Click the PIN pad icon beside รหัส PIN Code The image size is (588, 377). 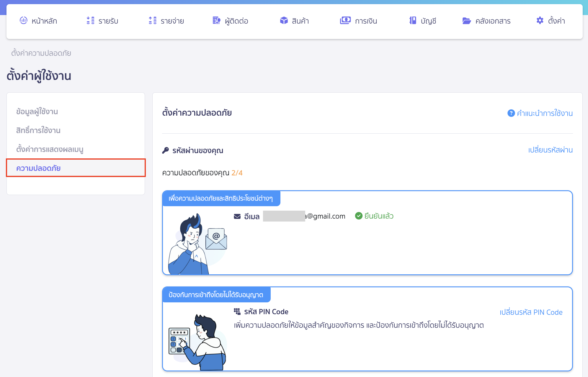237,312
